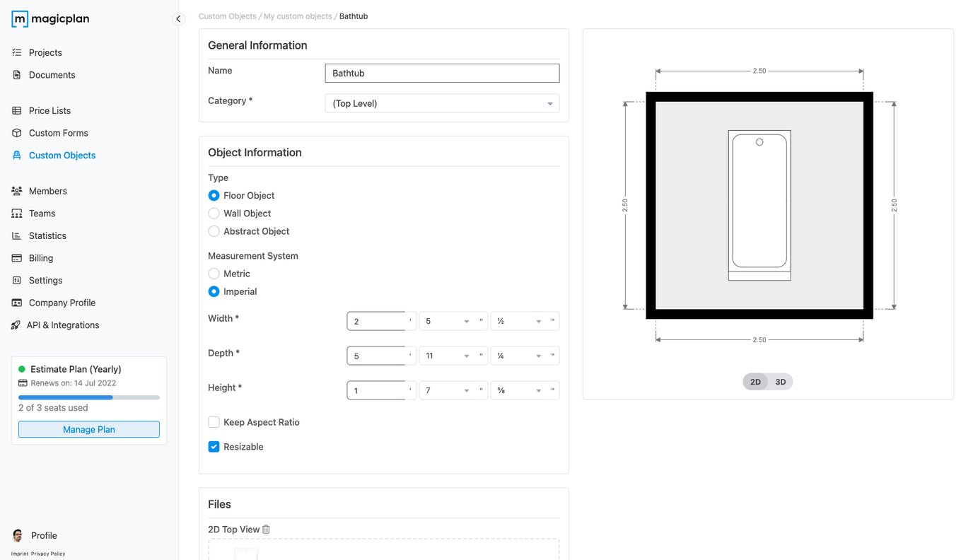973x560 pixels.
Task: Open the Statistics section
Action: [x=48, y=235]
